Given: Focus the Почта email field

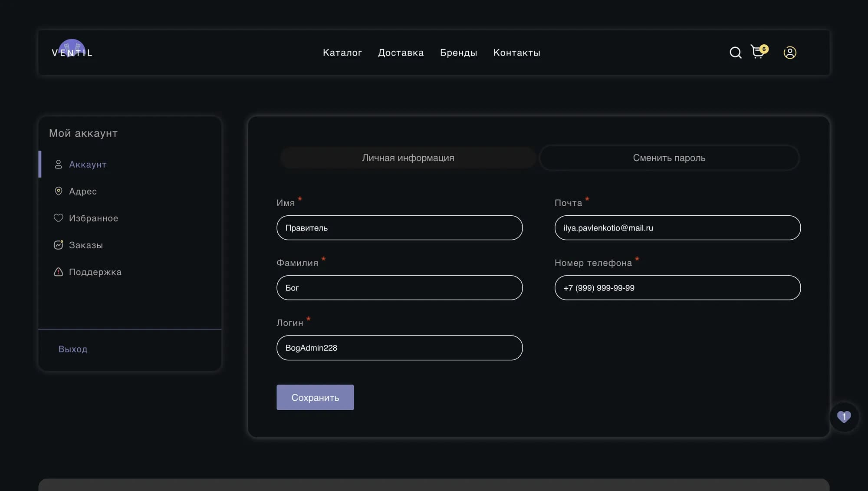Looking at the screenshot, I should (x=677, y=227).
